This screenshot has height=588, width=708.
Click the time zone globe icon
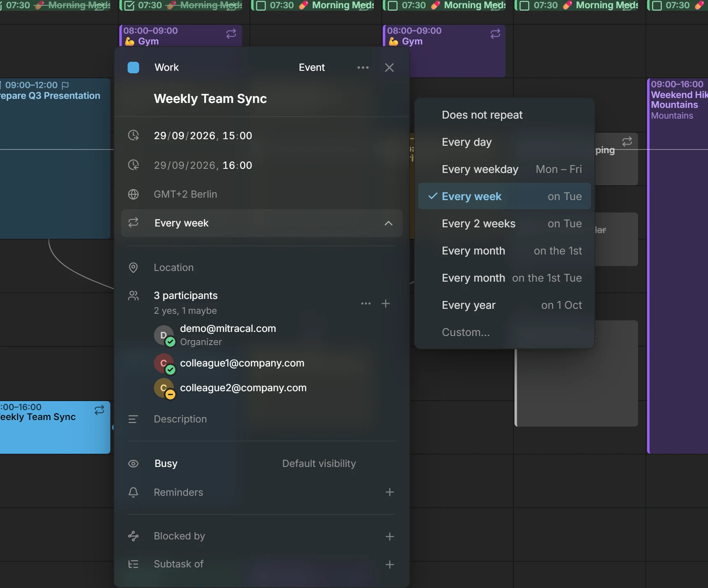pos(133,194)
